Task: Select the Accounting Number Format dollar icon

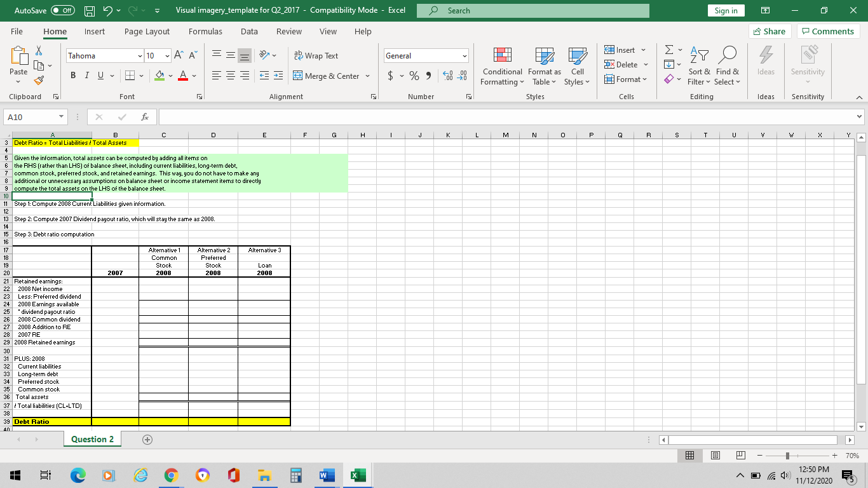Action: click(391, 75)
